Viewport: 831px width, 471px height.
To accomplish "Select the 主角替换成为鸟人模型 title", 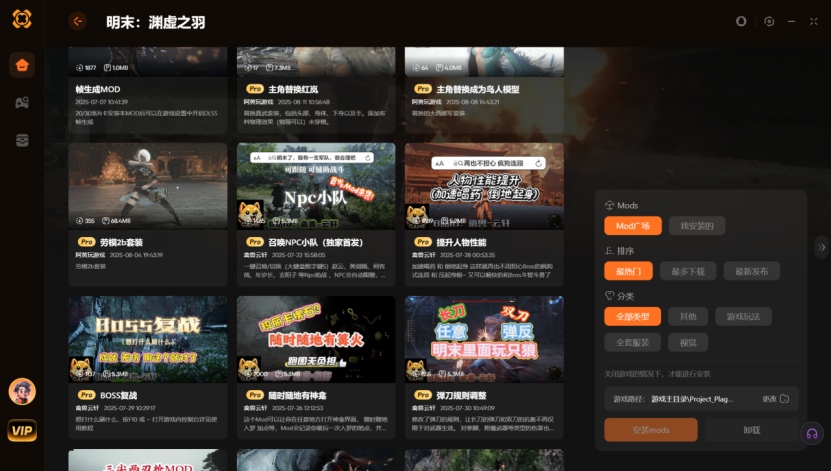I will point(478,89).
